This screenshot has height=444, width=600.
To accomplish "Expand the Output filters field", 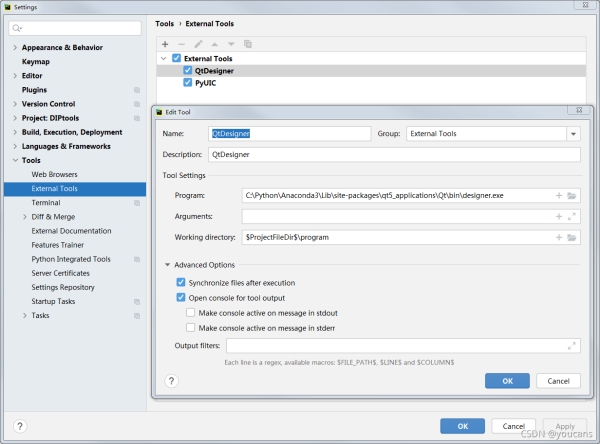I will coord(572,345).
